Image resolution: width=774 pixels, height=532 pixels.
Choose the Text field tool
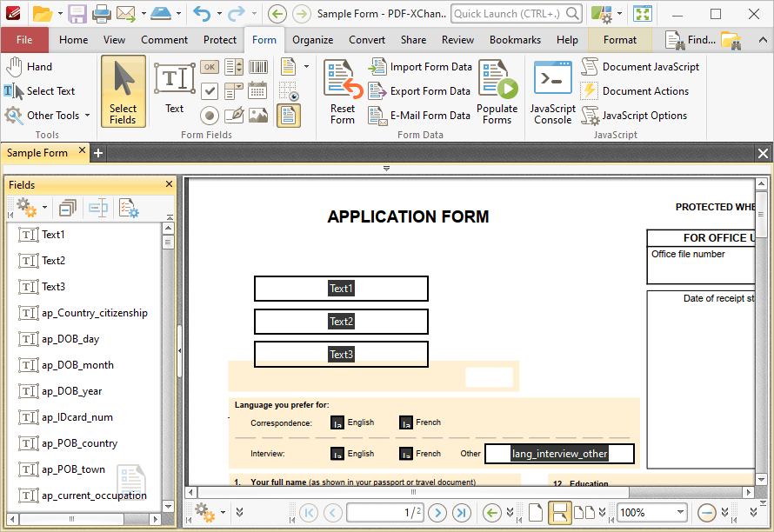click(x=174, y=89)
